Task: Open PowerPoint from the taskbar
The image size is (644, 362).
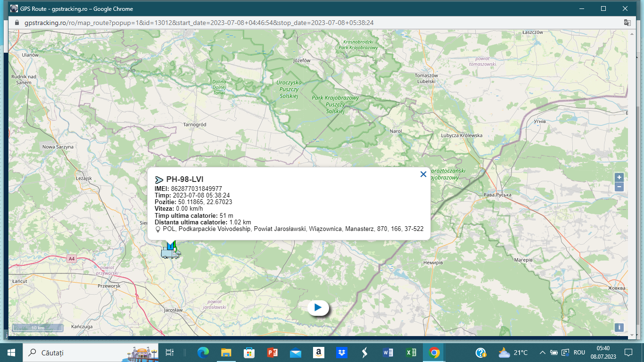Action: tap(272, 353)
